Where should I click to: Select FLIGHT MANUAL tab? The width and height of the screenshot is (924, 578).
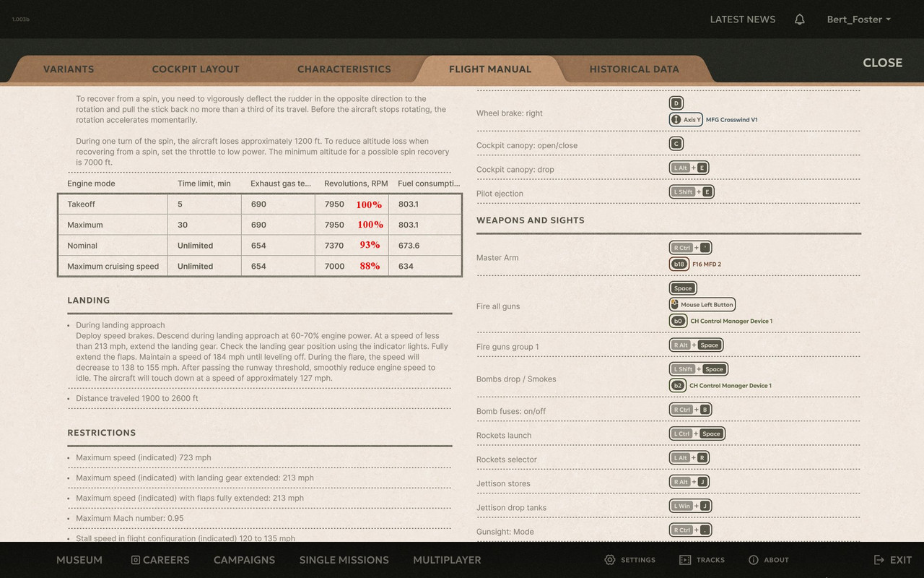tap(490, 69)
